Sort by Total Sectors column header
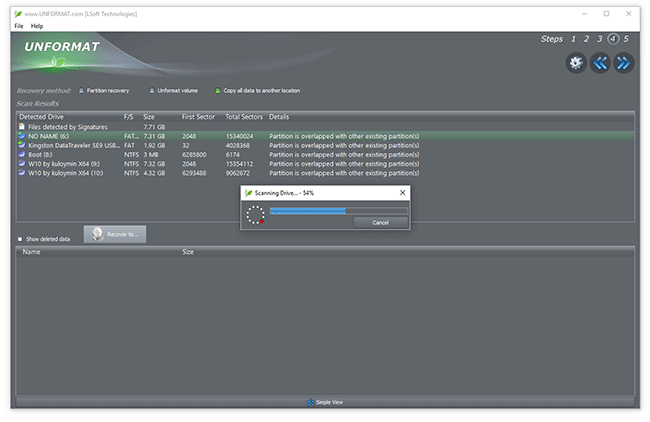 click(x=244, y=117)
